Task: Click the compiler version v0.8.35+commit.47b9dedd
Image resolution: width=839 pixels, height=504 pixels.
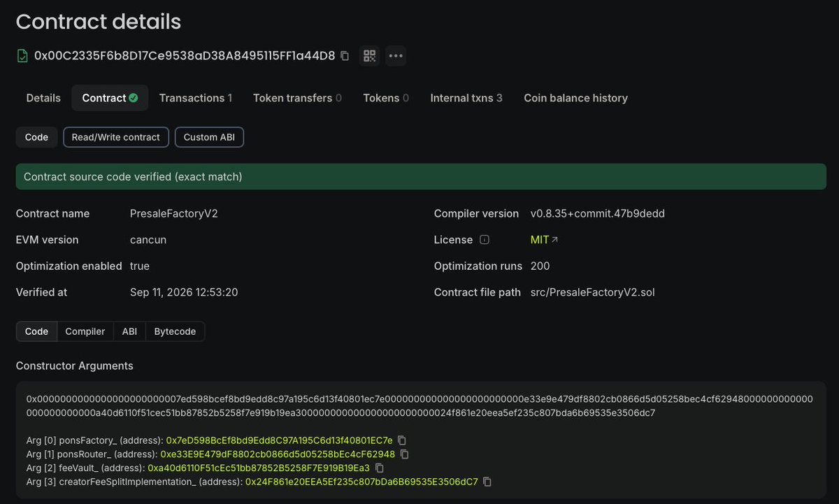Action: click(x=598, y=213)
